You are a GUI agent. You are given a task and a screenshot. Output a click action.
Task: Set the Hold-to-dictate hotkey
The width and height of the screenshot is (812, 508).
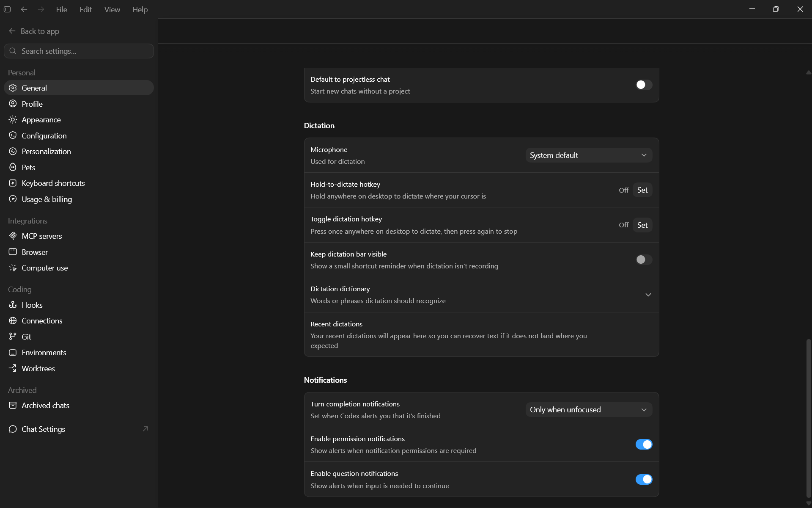[642, 190]
